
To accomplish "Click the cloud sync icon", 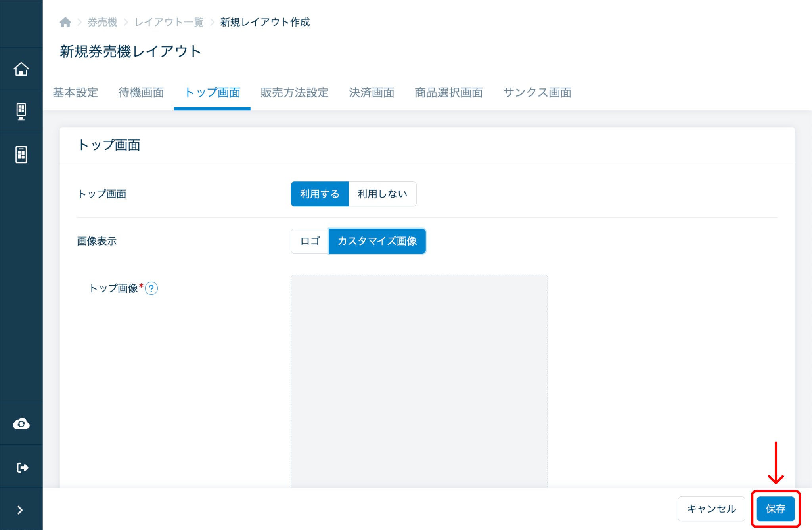I will [21, 424].
